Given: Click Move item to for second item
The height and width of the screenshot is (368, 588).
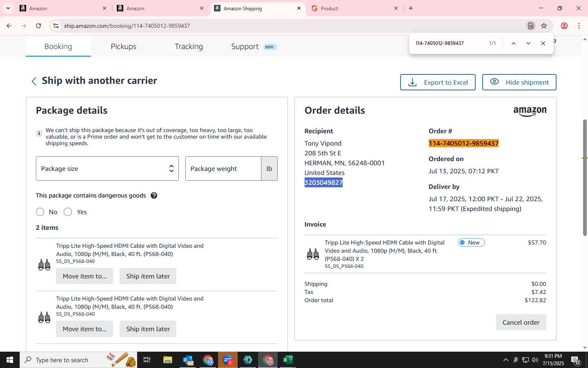Looking at the screenshot, I should coord(85,329).
